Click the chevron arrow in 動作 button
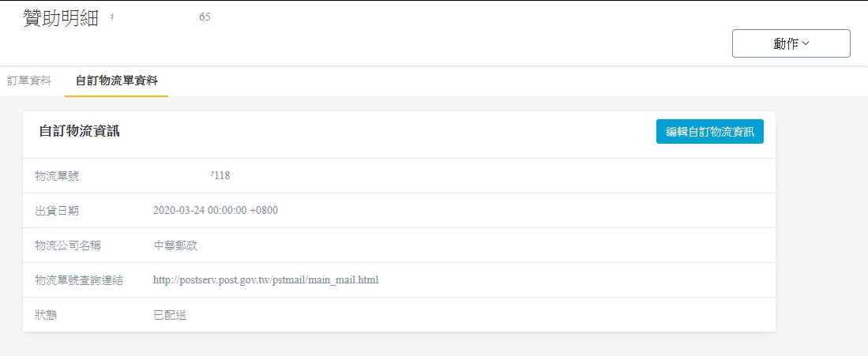Viewport: 868px width, 356px height. click(806, 43)
